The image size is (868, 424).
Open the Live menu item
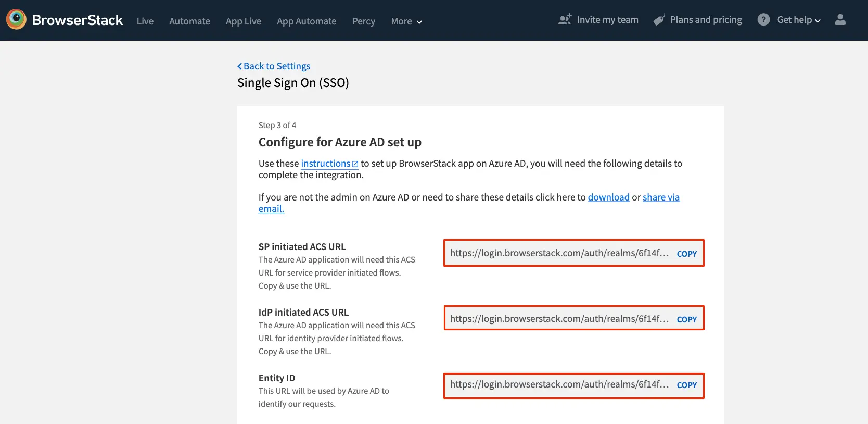click(x=145, y=21)
